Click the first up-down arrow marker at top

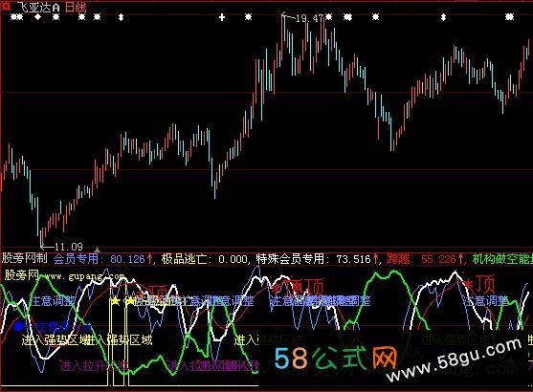click(121, 17)
